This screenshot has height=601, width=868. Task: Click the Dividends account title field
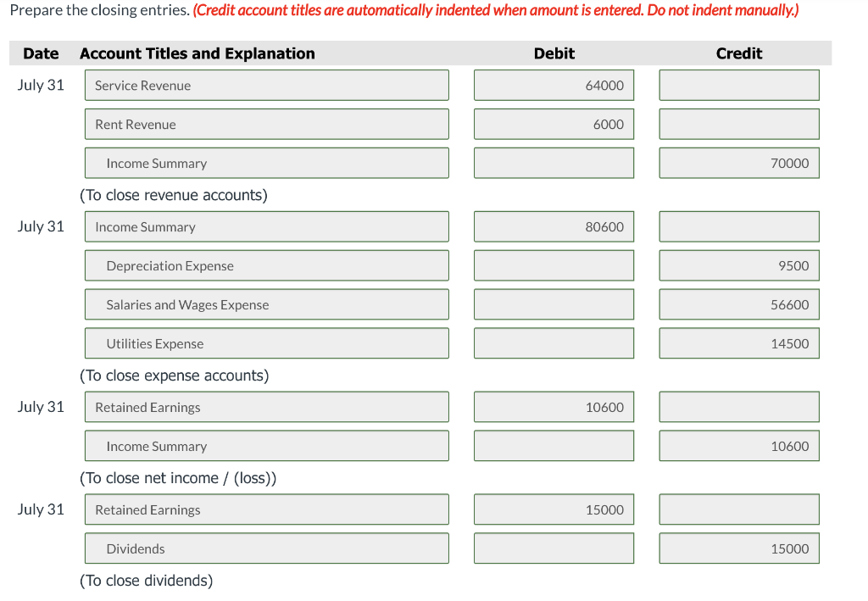click(267, 548)
